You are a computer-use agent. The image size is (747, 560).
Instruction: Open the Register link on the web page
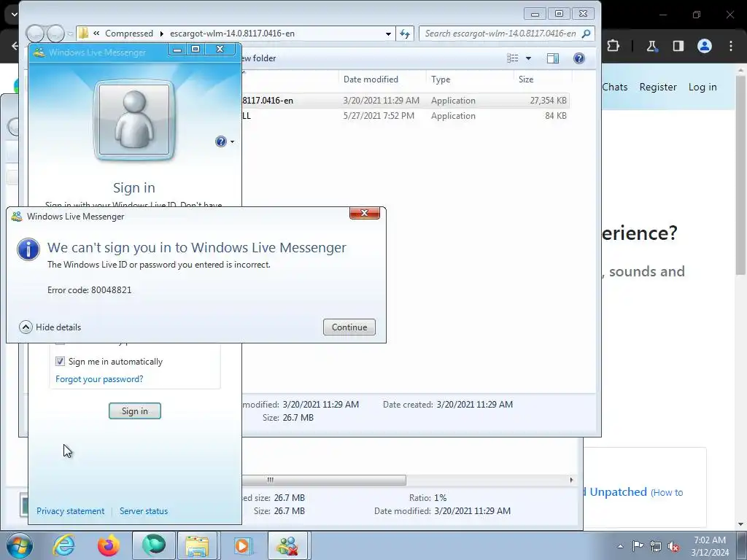click(x=658, y=87)
